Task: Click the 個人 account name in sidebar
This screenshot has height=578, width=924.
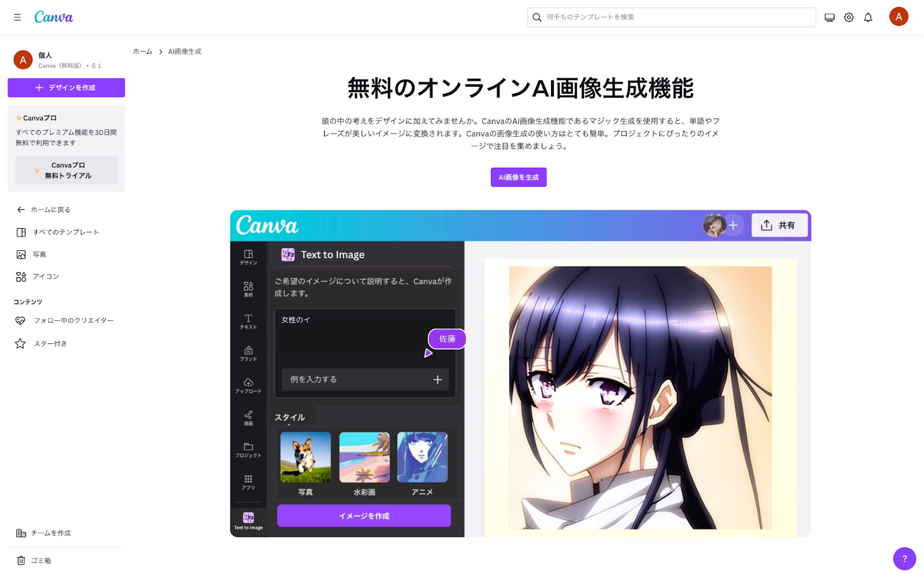Action: click(x=45, y=55)
